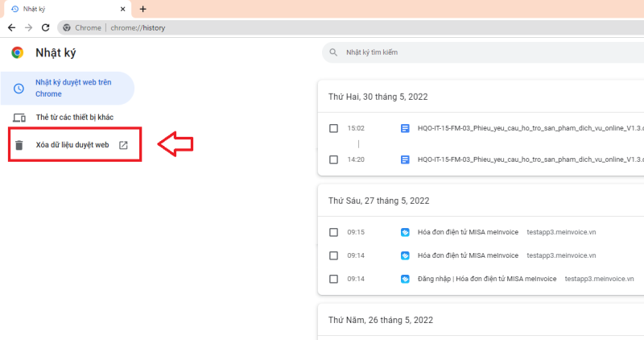The height and width of the screenshot is (340, 644).
Task: Check the 14:20 history entry checkbox
Action: [x=333, y=160]
